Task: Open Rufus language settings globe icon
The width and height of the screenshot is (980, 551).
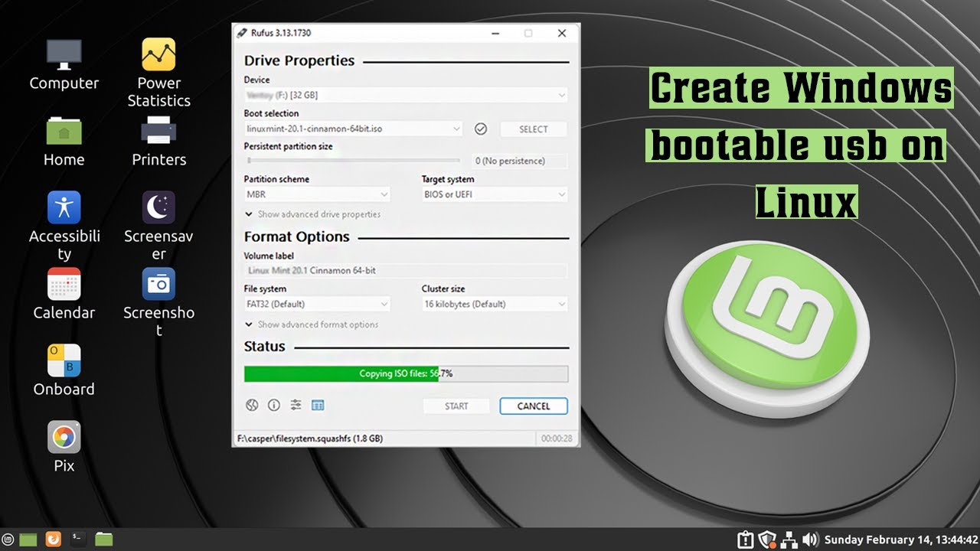Action: coord(252,405)
